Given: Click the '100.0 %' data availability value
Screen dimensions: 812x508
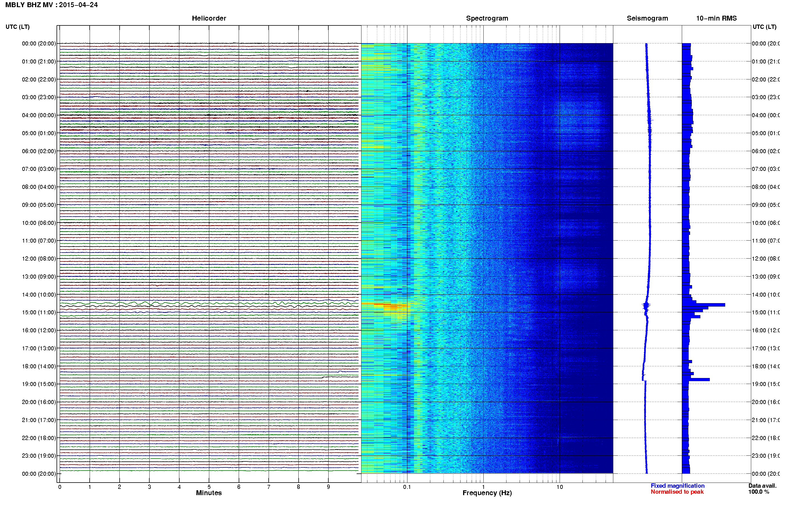Looking at the screenshot, I should (758, 492).
